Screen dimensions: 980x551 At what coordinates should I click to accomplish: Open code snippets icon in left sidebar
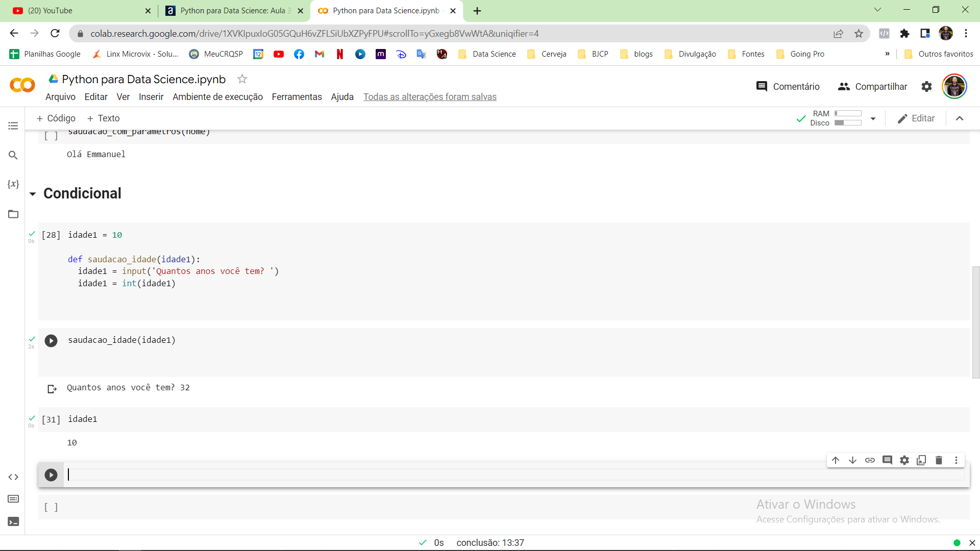pos(13,477)
